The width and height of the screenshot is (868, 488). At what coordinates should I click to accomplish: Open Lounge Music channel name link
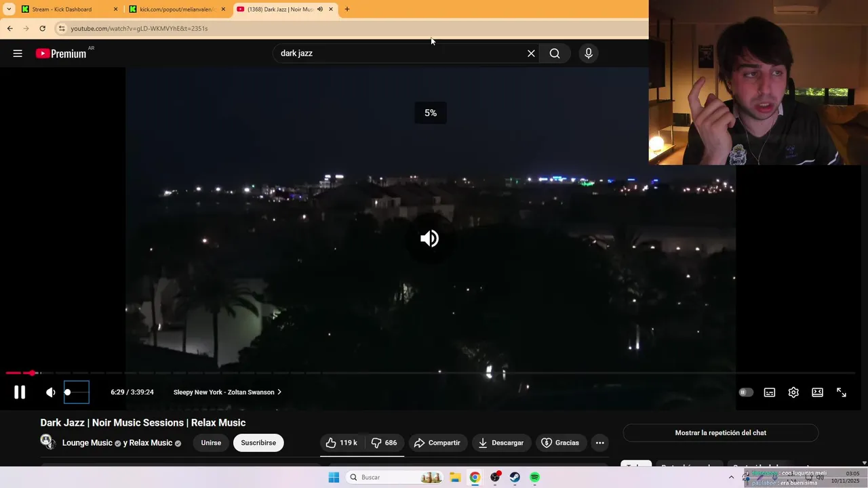click(x=87, y=443)
